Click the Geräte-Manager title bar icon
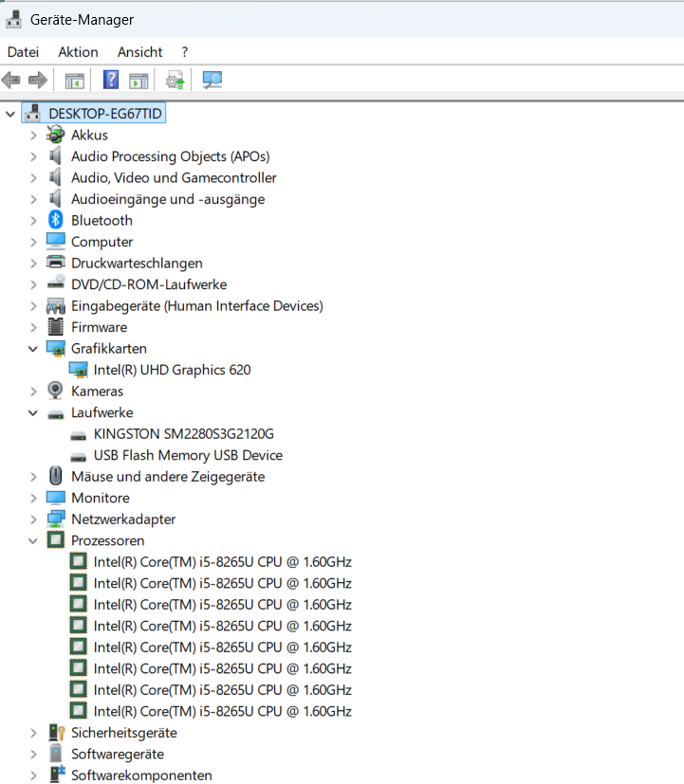Image resolution: width=684 pixels, height=784 pixels. (x=13, y=20)
